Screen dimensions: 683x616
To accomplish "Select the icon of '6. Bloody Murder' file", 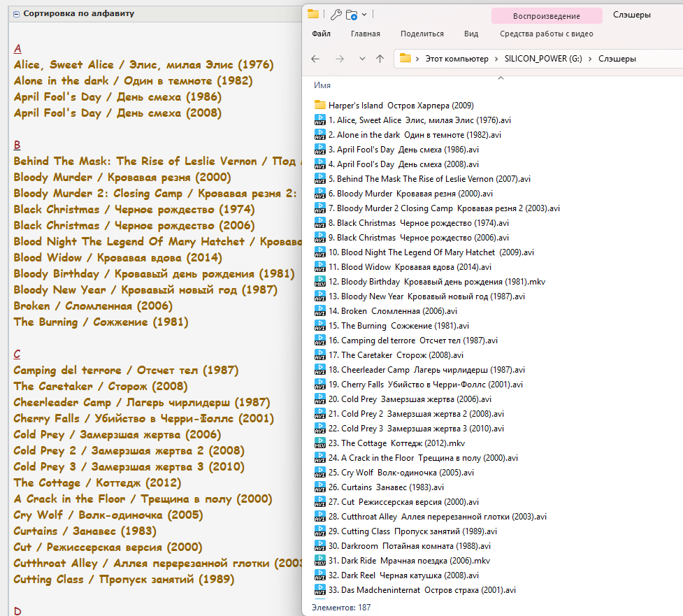I will pos(319,194).
